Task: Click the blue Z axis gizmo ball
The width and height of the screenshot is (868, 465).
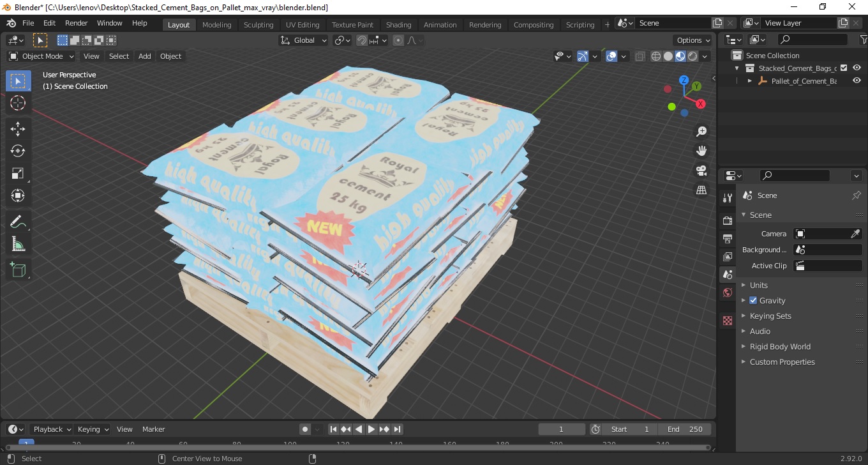Action: point(684,80)
